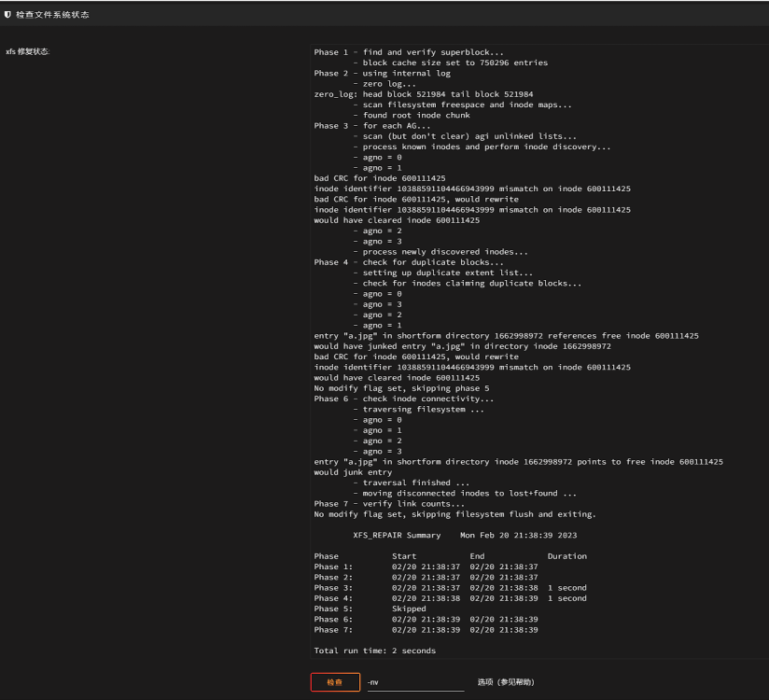Click "scan (but don't clear) agi unlinked lists..."
Viewport: 769px width, 700px height.
point(469,136)
